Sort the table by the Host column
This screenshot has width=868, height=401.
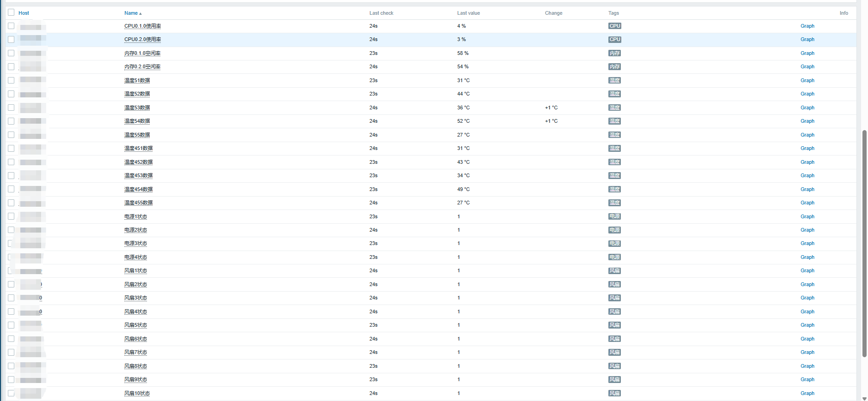[24, 13]
